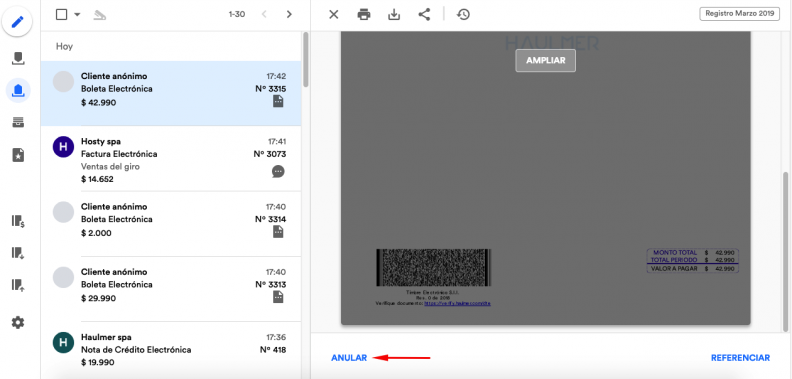This screenshot has height=379, width=792.
Task: Expand the selection dropdown arrow beside checkbox
Action: pyautogui.click(x=77, y=14)
